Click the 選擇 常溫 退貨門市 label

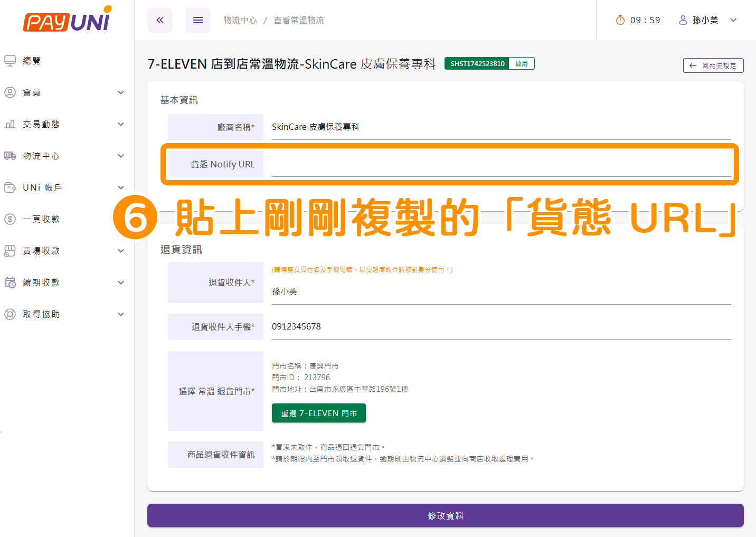coord(216,391)
